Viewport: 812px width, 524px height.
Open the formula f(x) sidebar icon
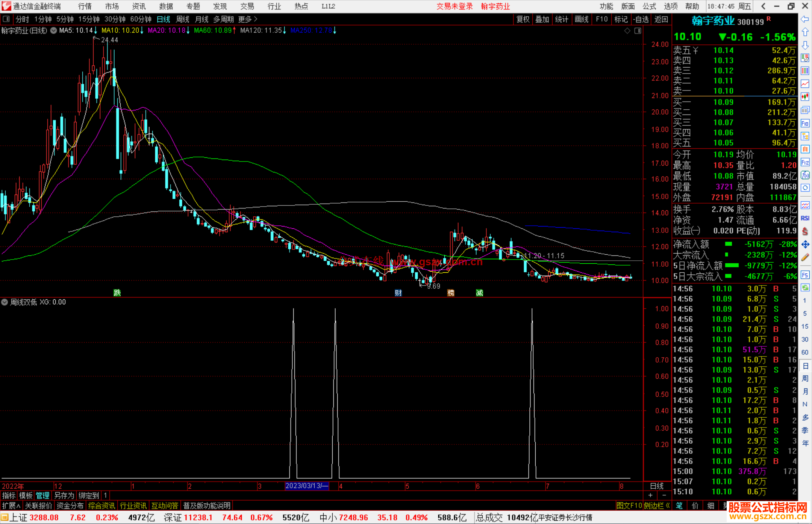tap(805, 175)
